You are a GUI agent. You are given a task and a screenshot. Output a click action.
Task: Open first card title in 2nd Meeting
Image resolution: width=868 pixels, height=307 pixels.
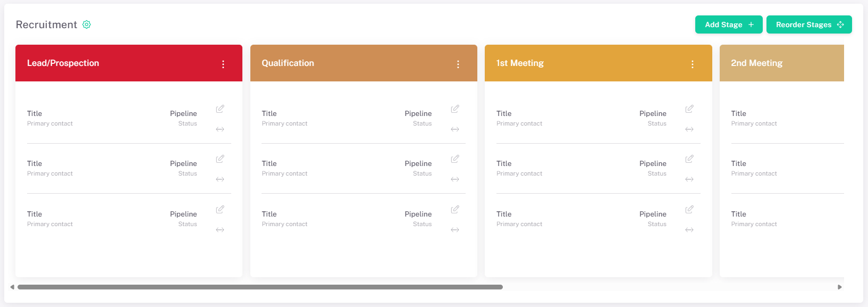[738, 113]
